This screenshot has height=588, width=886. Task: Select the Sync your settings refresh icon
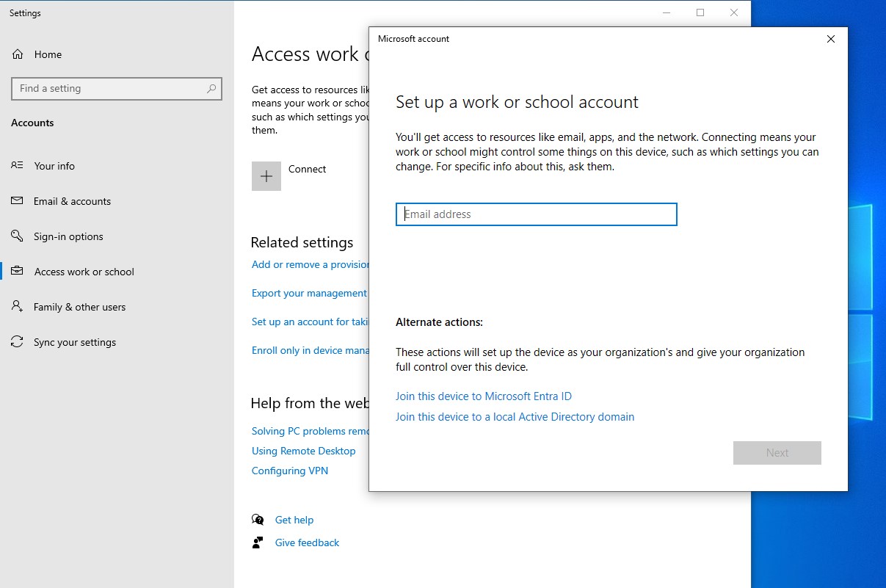point(16,342)
